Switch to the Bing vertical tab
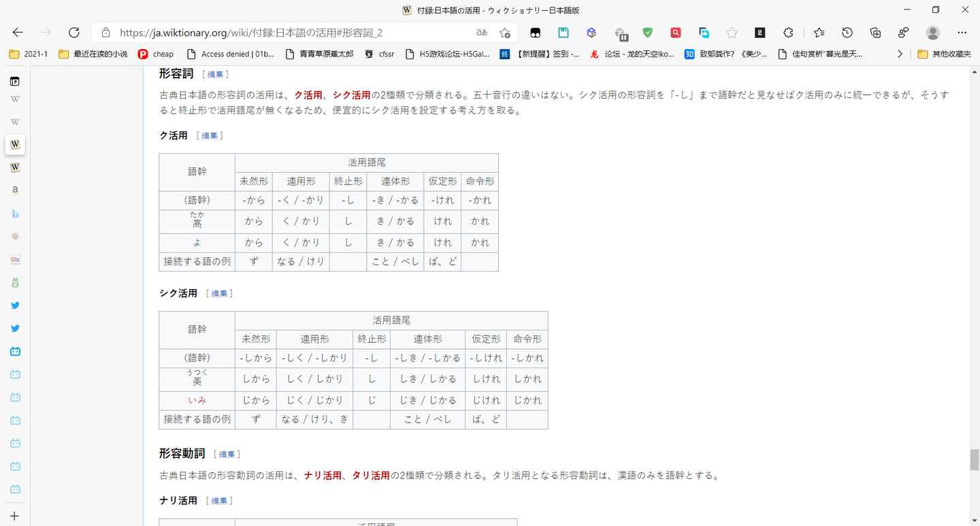980x526 pixels. (15, 214)
